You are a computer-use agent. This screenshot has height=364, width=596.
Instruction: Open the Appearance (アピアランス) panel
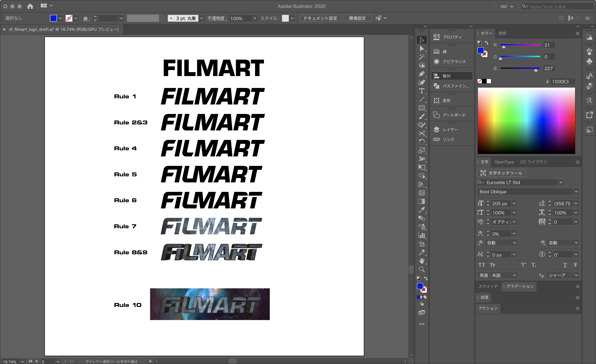[x=452, y=61]
